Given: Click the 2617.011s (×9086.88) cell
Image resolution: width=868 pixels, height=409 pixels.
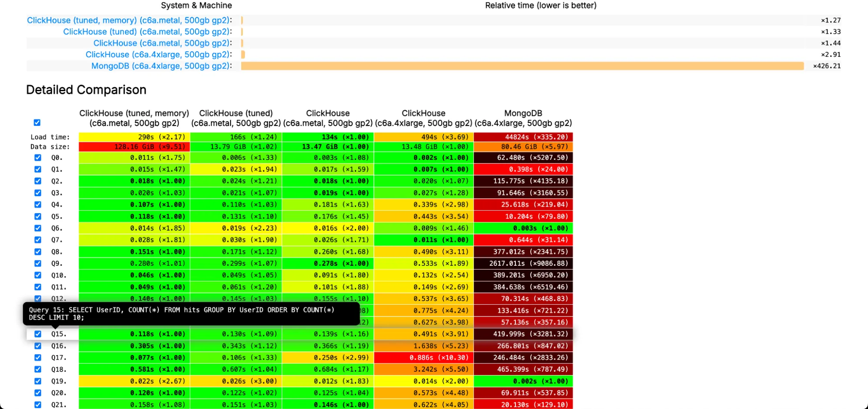Looking at the screenshot, I should click(x=523, y=264).
